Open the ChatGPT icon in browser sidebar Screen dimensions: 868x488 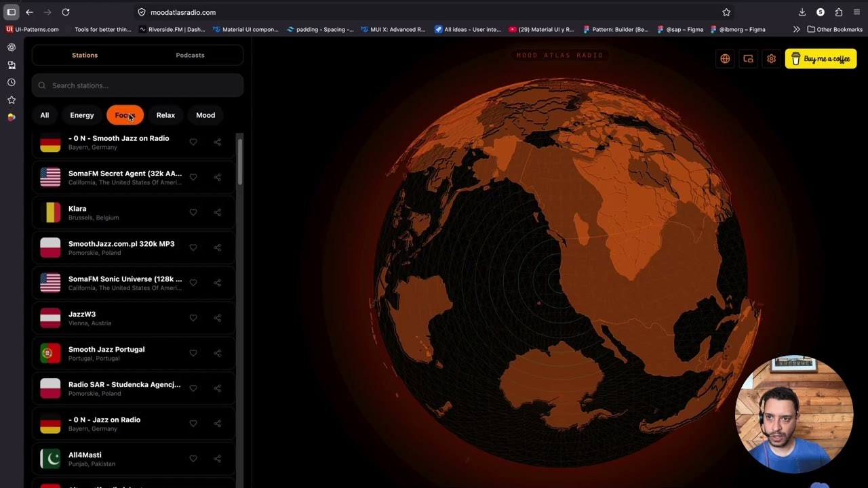point(12,47)
